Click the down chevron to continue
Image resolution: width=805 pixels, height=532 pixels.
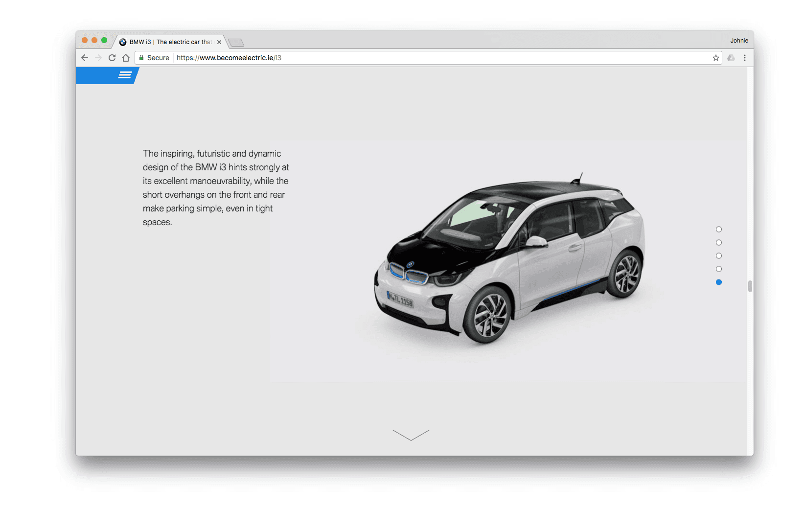411,435
